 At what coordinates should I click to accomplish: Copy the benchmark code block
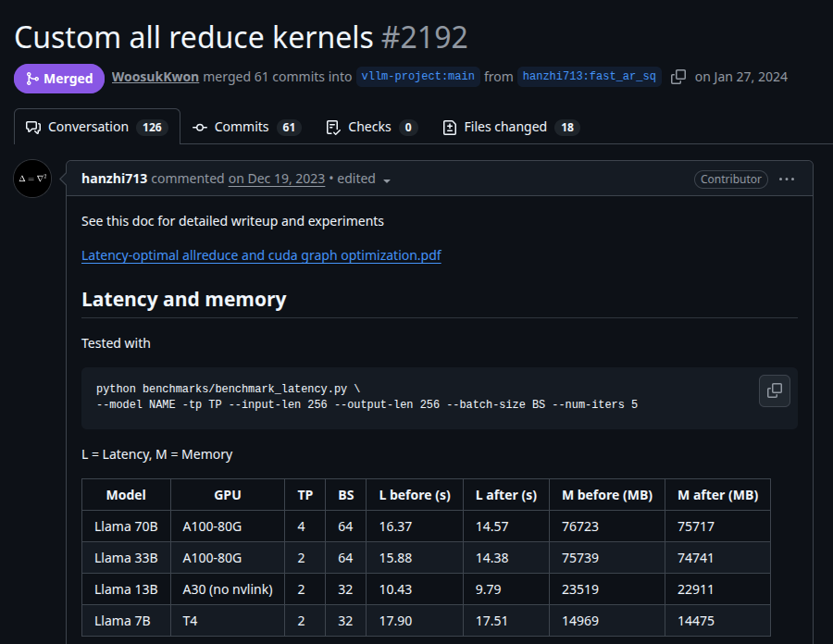pos(774,390)
